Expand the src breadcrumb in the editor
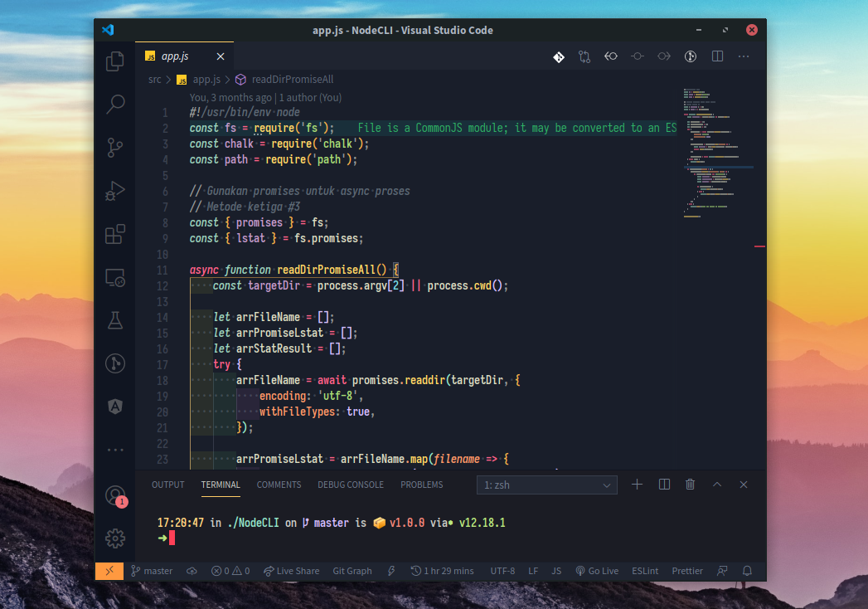 (154, 79)
